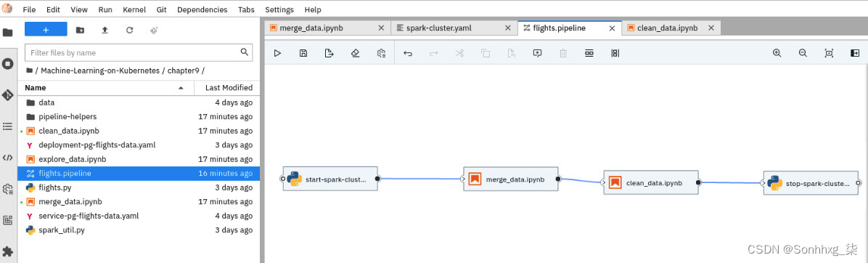Open the Git menu
Viewport: 868px width, 263px height.
[162, 10]
